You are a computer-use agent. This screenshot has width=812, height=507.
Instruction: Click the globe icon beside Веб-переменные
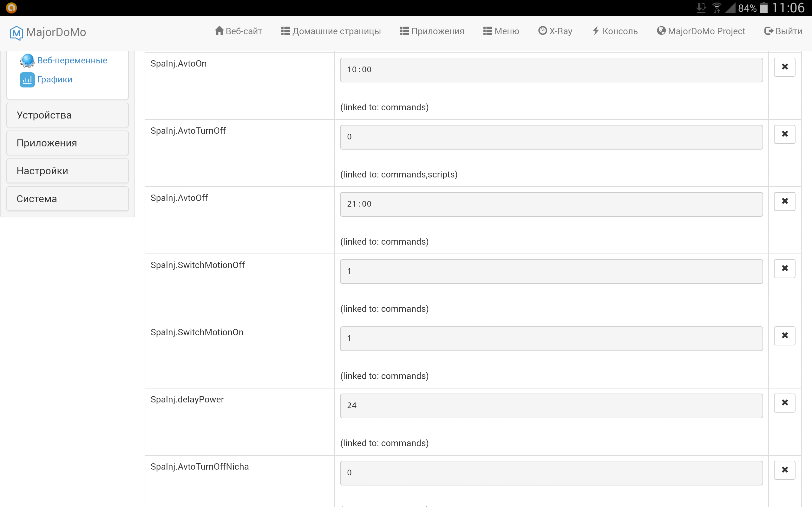(x=27, y=60)
